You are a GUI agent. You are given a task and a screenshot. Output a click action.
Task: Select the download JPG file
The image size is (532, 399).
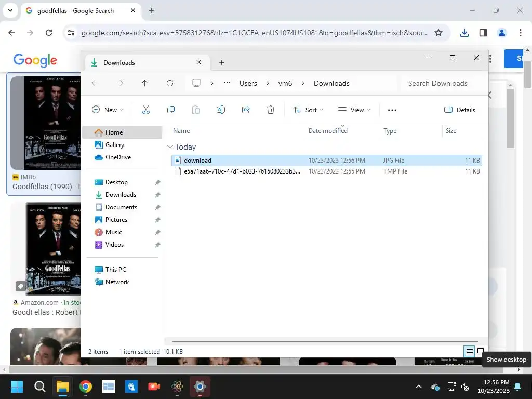(x=327, y=161)
